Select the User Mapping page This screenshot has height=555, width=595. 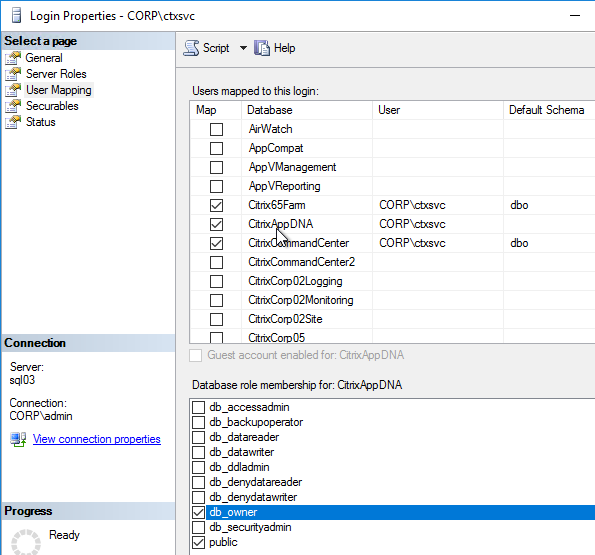[x=59, y=90]
